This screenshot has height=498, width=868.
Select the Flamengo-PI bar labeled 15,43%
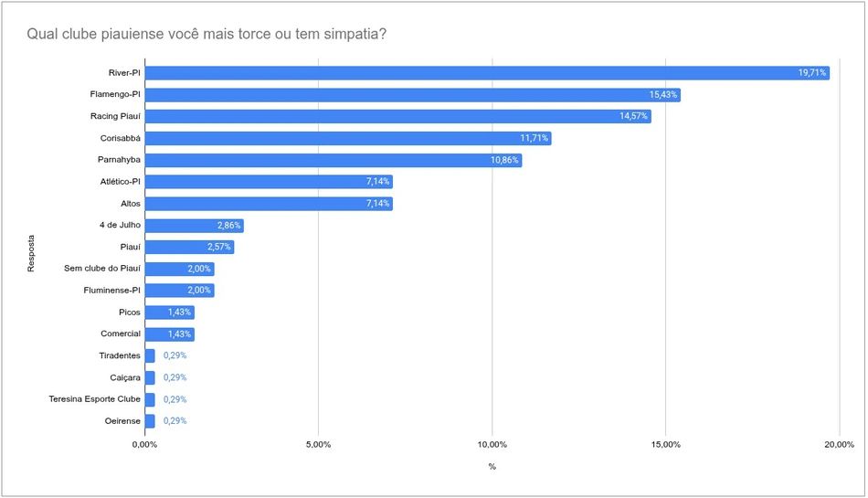412,95
